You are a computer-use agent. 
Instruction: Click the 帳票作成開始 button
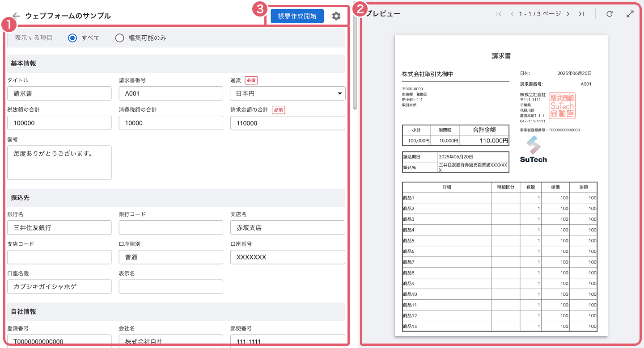click(x=297, y=16)
